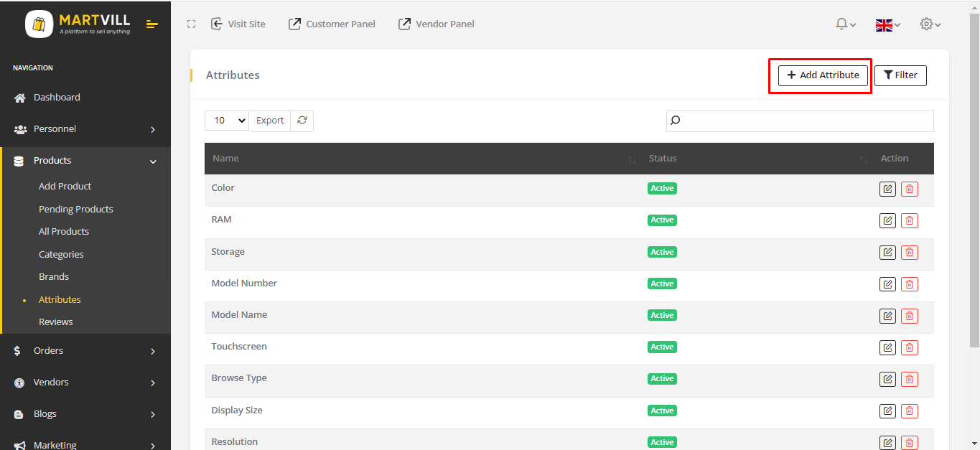Viewport: 980px width, 450px height.
Task: Collapse sidebar using the hamburger icon
Action: (151, 24)
